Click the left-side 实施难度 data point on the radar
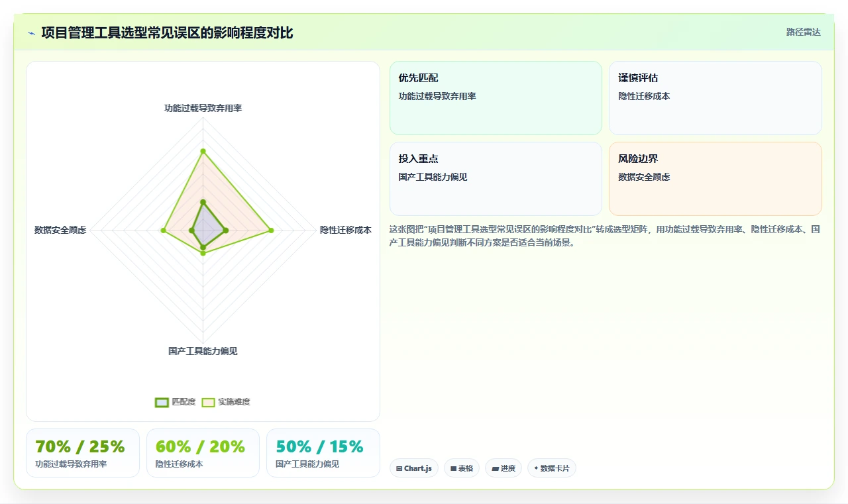848x504 pixels. 163,230
